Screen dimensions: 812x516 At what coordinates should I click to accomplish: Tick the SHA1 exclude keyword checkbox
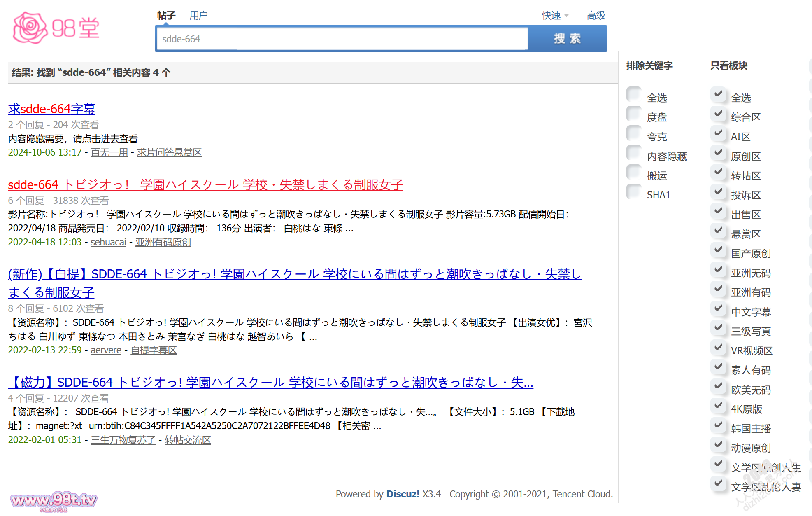[634, 191]
